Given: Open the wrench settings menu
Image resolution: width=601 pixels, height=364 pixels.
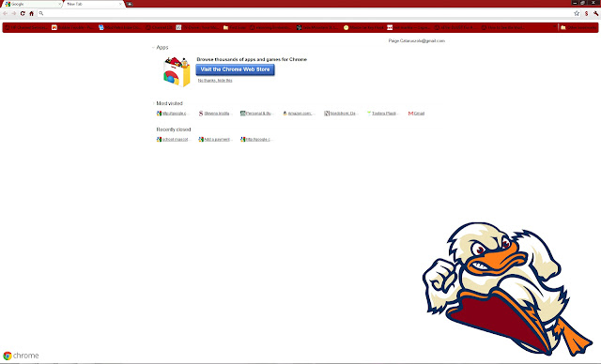Looking at the screenshot, I should pos(595,13).
